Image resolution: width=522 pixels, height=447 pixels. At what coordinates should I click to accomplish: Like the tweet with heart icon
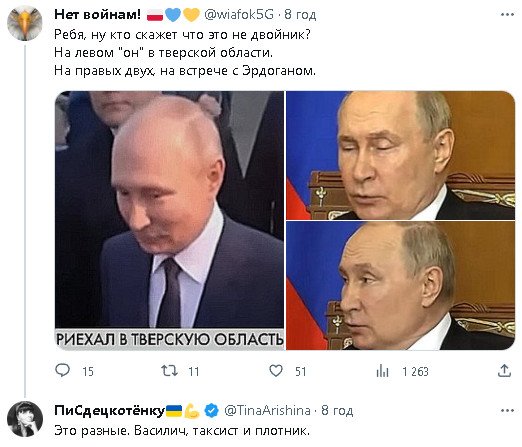click(x=276, y=371)
